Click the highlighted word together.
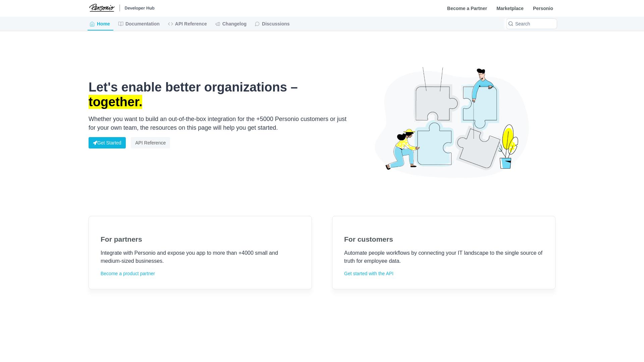 [115, 102]
